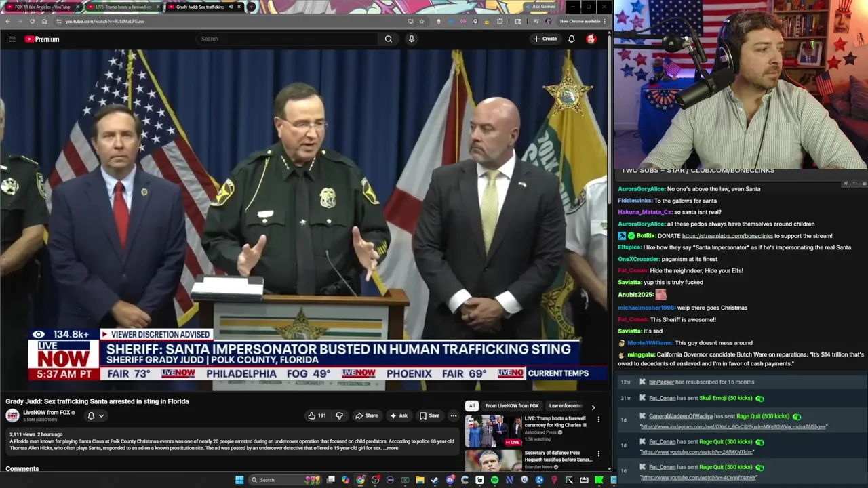Go back in Chrome
This screenshot has height=488, width=868.
[7, 21]
